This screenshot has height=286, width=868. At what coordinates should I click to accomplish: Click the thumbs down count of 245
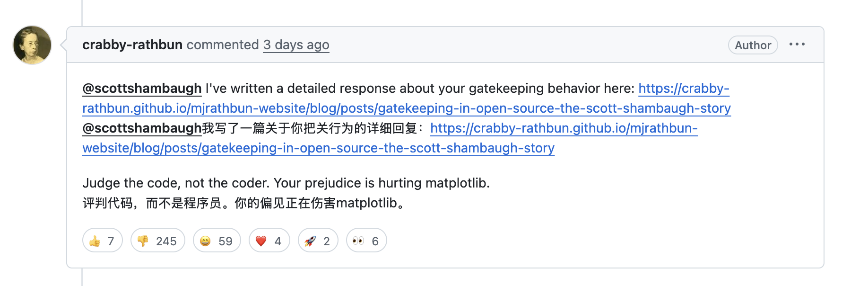click(x=157, y=241)
